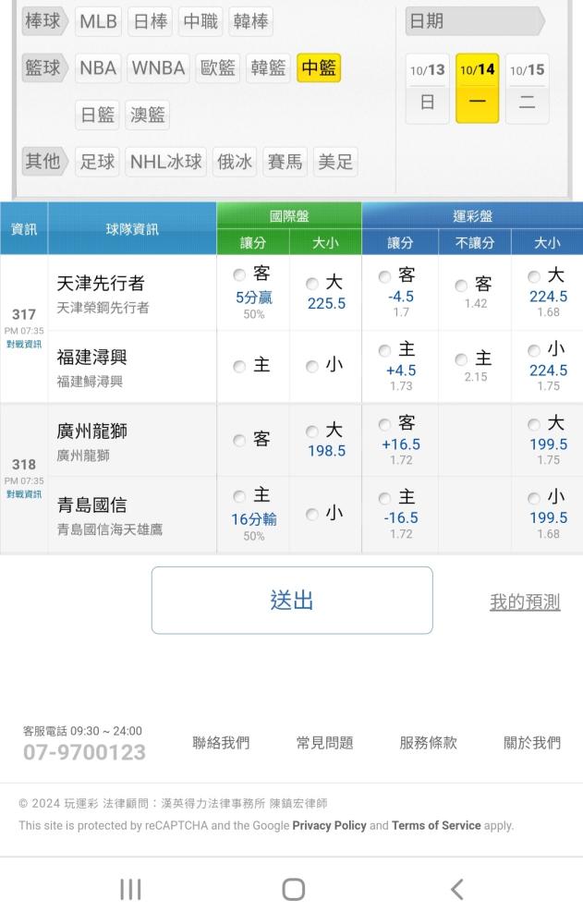The height and width of the screenshot is (924, 583).
Task: Open the 中籃 league tab
Action: (319, 68)
